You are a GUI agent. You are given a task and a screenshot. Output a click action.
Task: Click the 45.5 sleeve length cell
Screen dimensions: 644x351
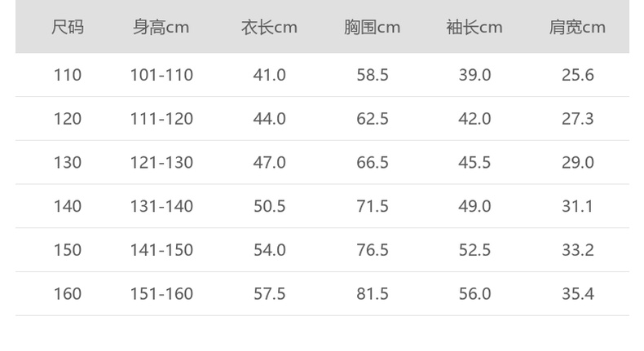coord(474,163)
